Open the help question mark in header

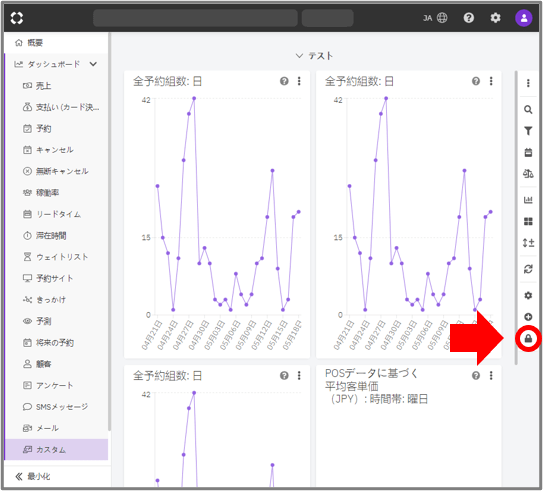coord(469,18)
